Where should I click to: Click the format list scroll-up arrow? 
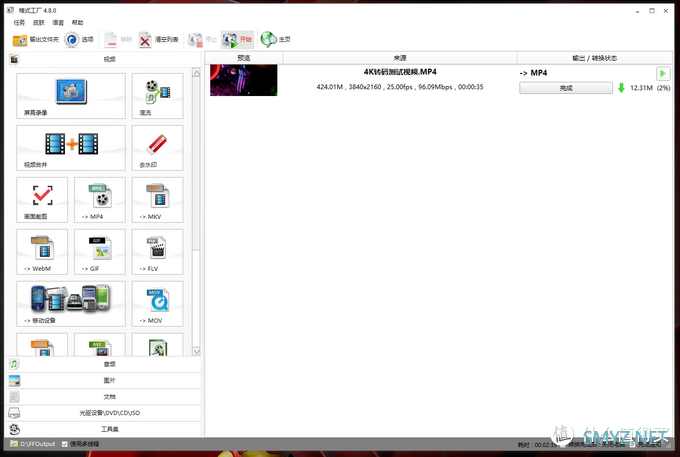point(196,73)
